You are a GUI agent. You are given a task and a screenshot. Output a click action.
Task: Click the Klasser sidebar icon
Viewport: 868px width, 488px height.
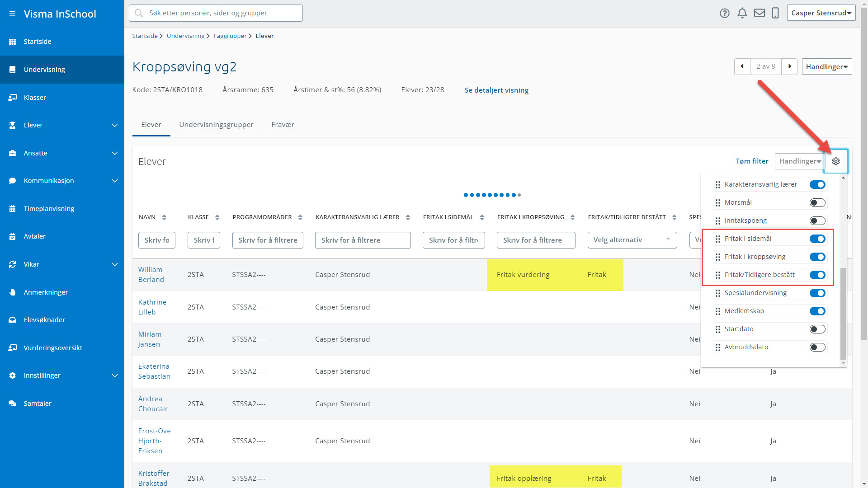tap(12, 98)
